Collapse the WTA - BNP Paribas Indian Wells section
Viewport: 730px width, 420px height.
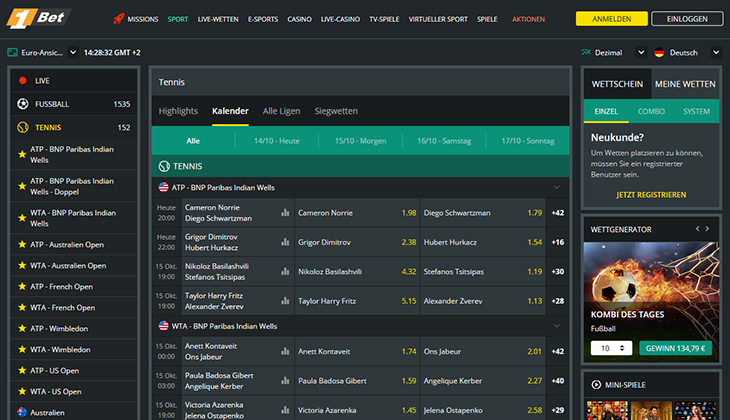[557, 326]
